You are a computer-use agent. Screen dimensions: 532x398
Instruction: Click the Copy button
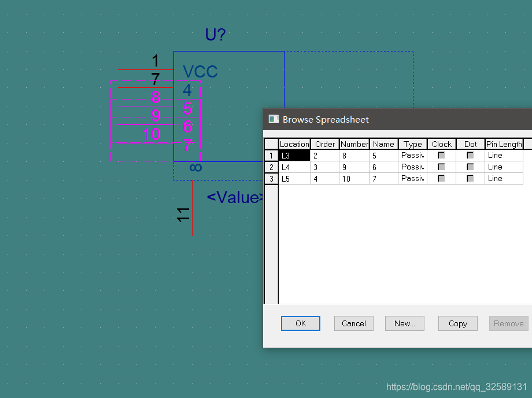457,323
